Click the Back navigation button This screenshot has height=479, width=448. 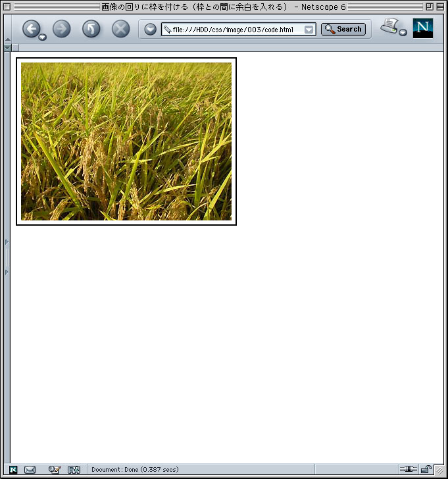(31, 29)
